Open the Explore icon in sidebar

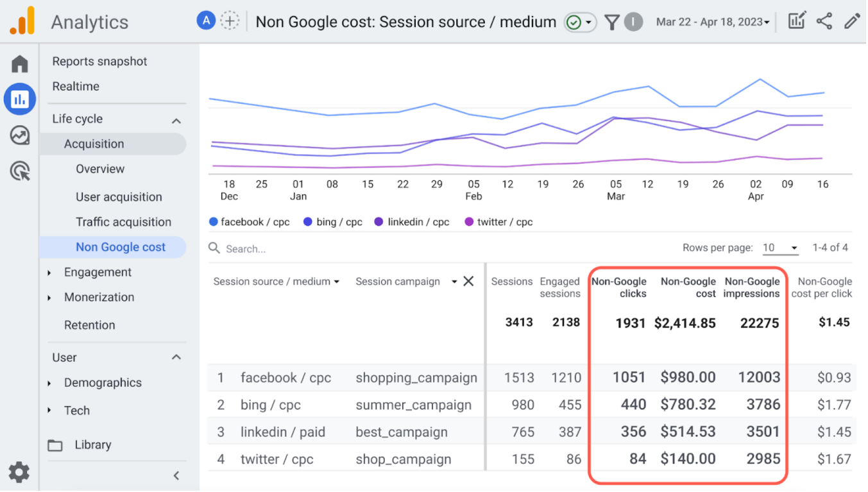click(20, 135)
